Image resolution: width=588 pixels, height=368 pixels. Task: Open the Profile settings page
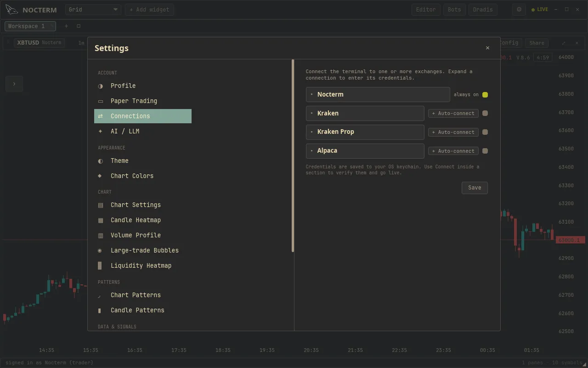coord(143,86)
